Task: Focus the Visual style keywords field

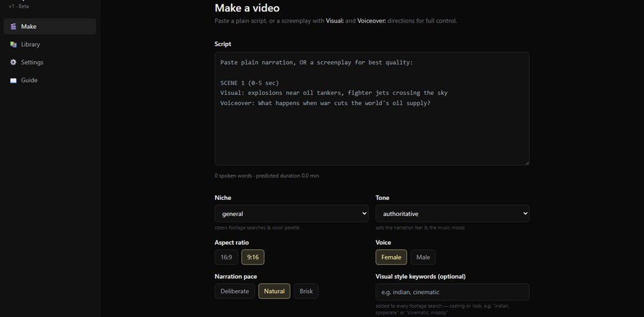Action: click(x=452, y=292)
